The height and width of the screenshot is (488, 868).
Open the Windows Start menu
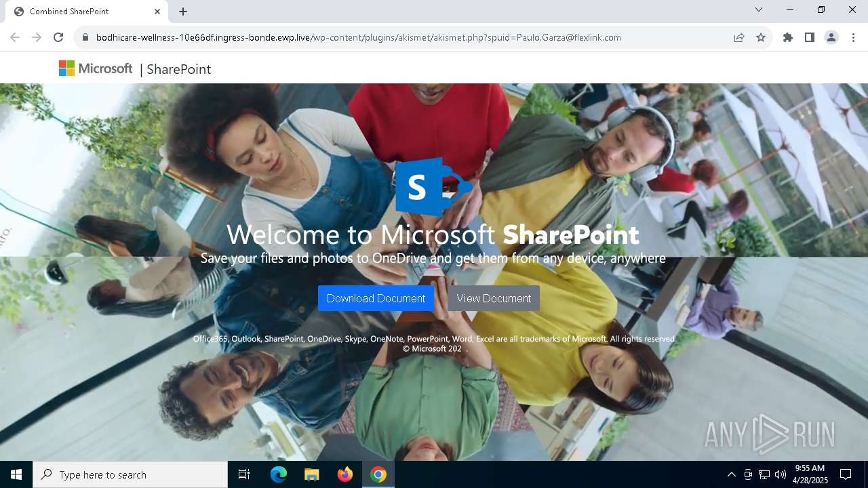coord(16,474)
